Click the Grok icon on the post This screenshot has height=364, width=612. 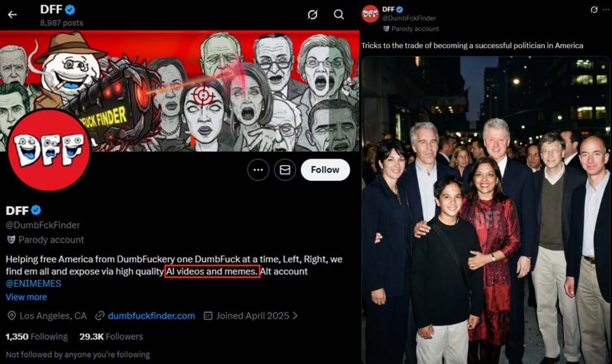tap(593, 10)
